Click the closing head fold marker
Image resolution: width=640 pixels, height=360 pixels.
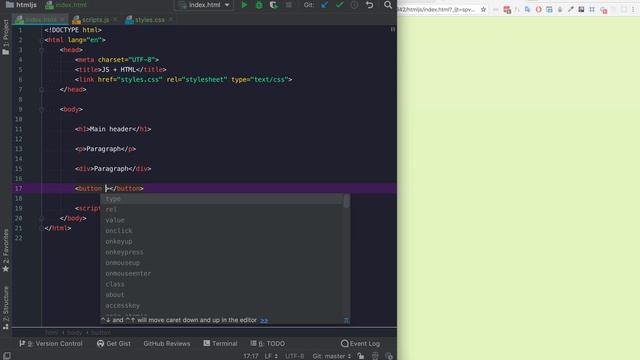coord(42,89)
